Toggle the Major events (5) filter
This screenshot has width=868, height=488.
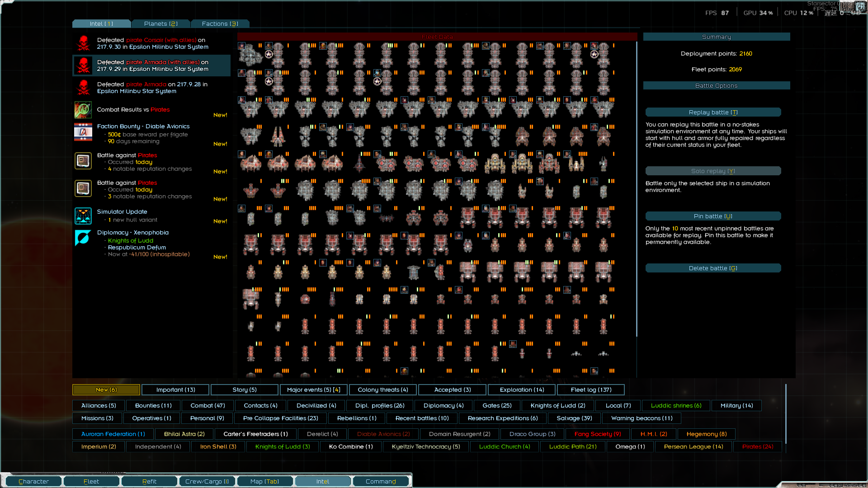pyautogui.click(x=314, y=389)
